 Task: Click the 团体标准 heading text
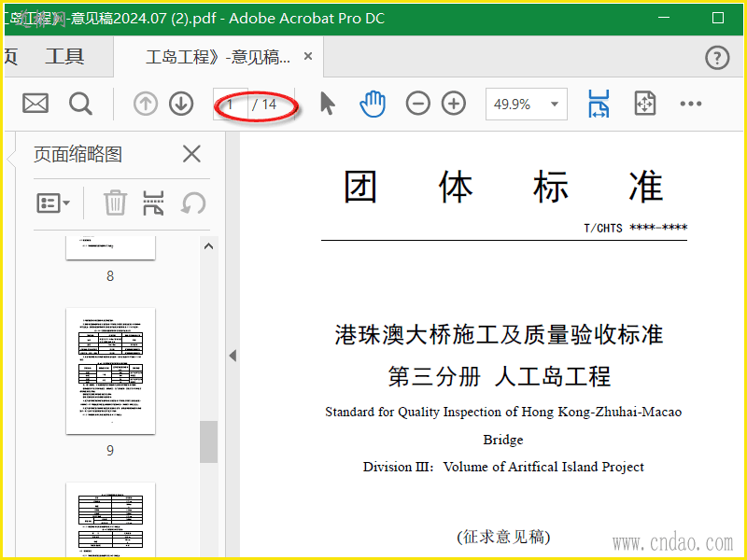[x=503, y=187]
